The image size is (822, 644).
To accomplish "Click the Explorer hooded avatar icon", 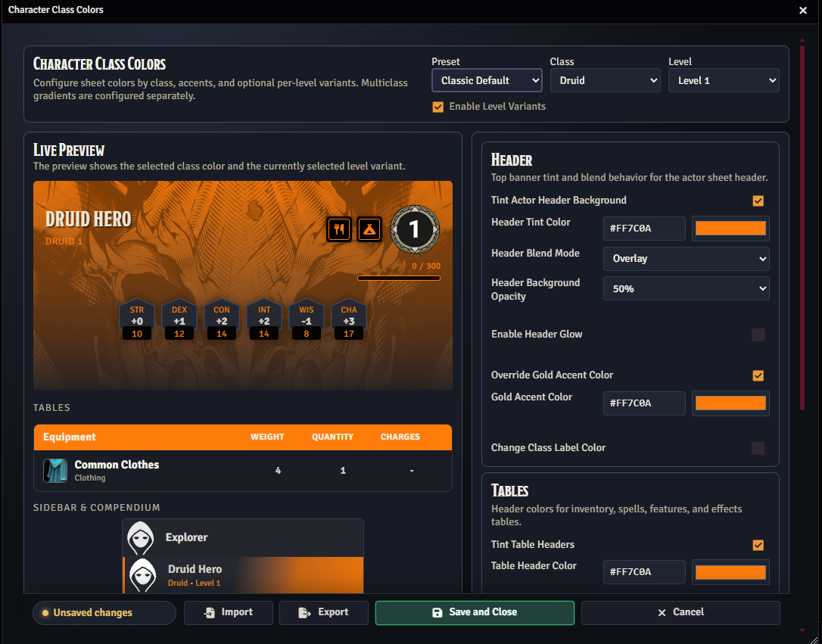I will (x=141, y=537).
